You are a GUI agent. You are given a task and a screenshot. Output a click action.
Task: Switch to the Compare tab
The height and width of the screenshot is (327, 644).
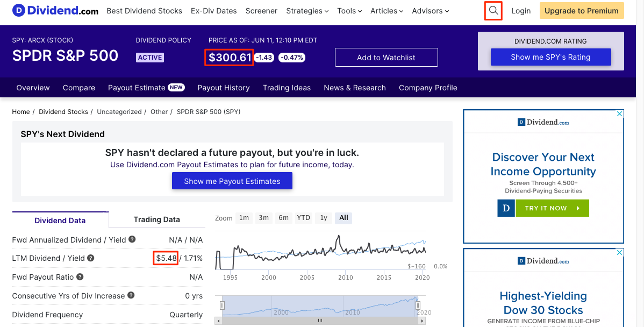point(79,88)
